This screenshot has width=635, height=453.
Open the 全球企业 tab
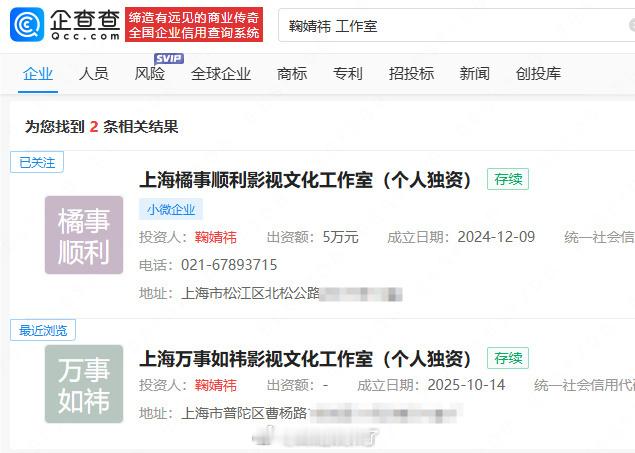[221, 74]
